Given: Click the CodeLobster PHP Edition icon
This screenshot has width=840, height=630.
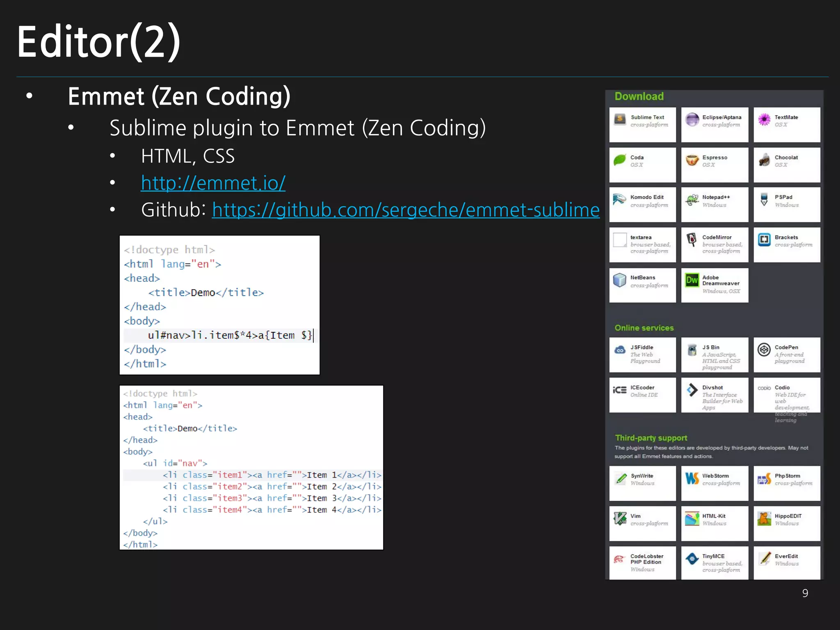Looking at the screenshot, I should [619, 559].
